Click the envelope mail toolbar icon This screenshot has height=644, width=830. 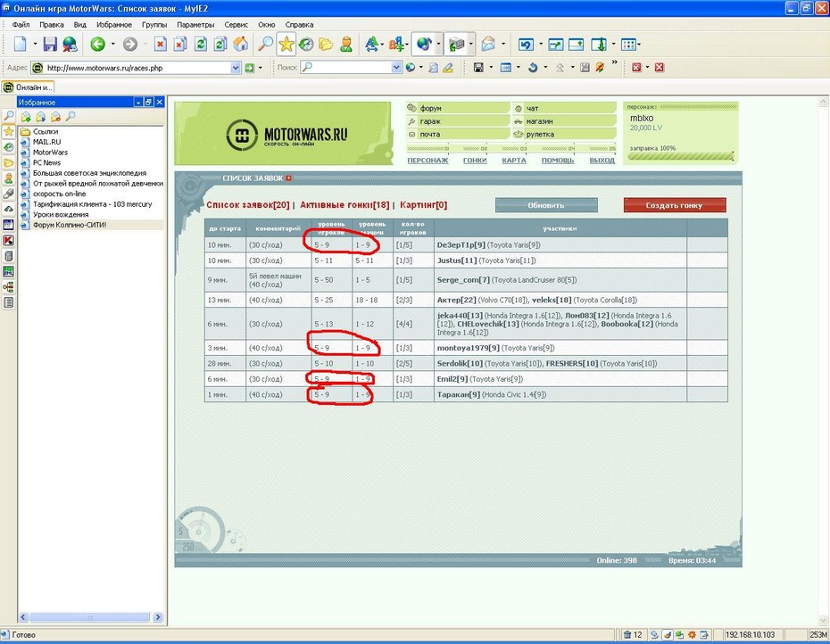(x=488, y=45)
